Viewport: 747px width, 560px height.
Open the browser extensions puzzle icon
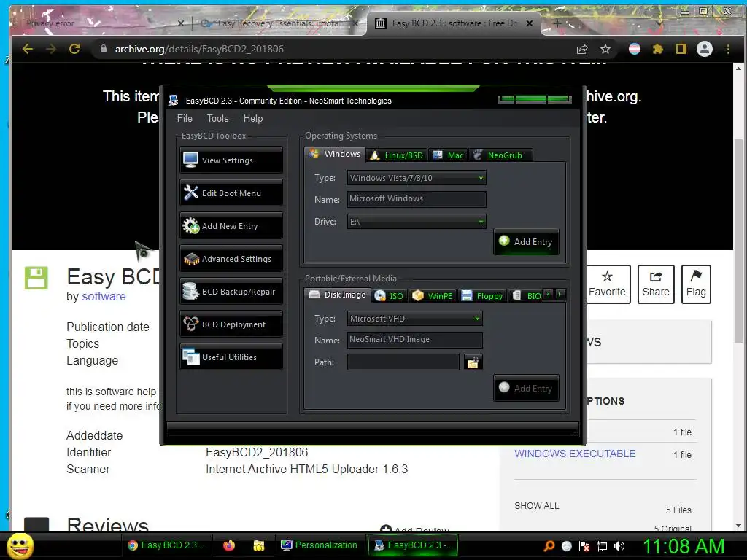[658, 49]
